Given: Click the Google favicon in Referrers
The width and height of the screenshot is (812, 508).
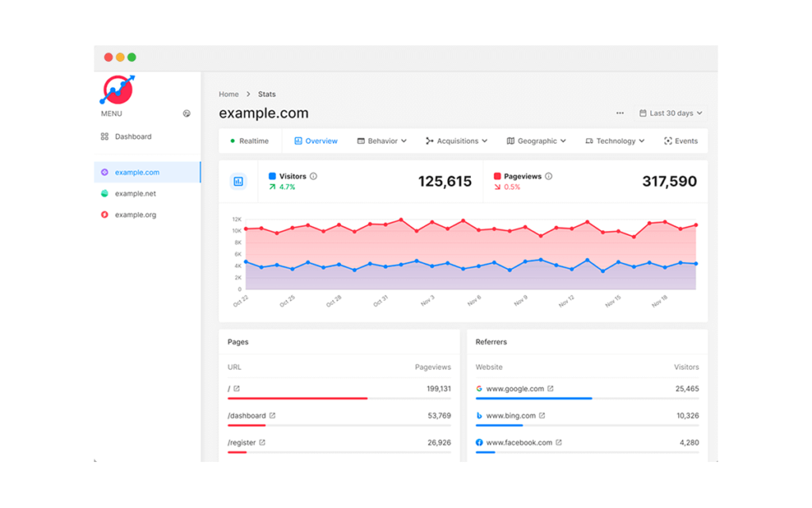Looking at the screenshot, I should click(479, 388).
